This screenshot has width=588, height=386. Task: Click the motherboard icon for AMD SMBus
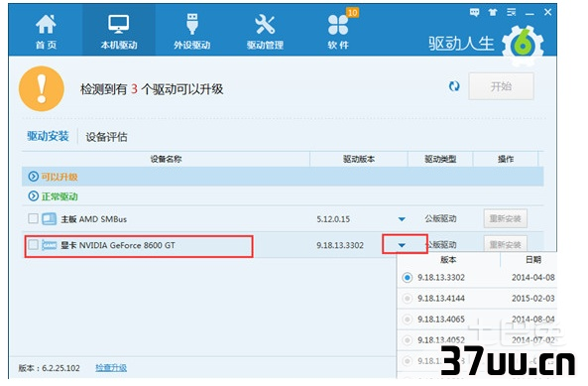pos(50,218)
